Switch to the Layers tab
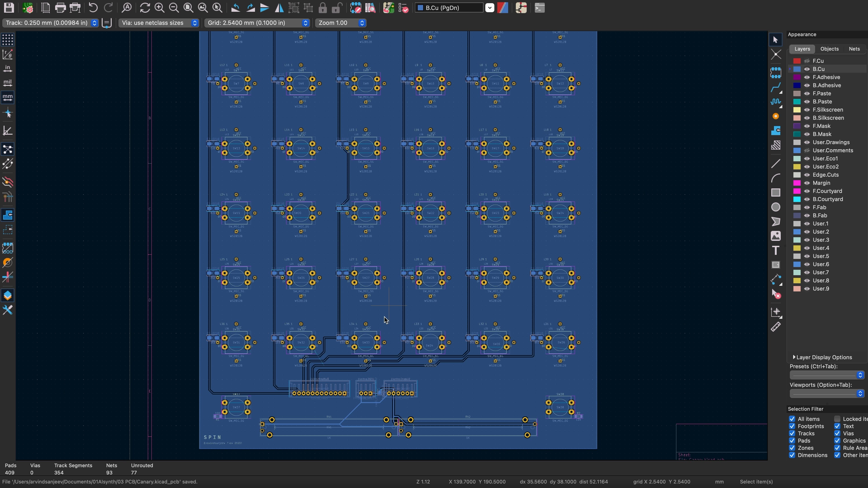Viewport: 868px width, 488px height. (x=802, y=49)
